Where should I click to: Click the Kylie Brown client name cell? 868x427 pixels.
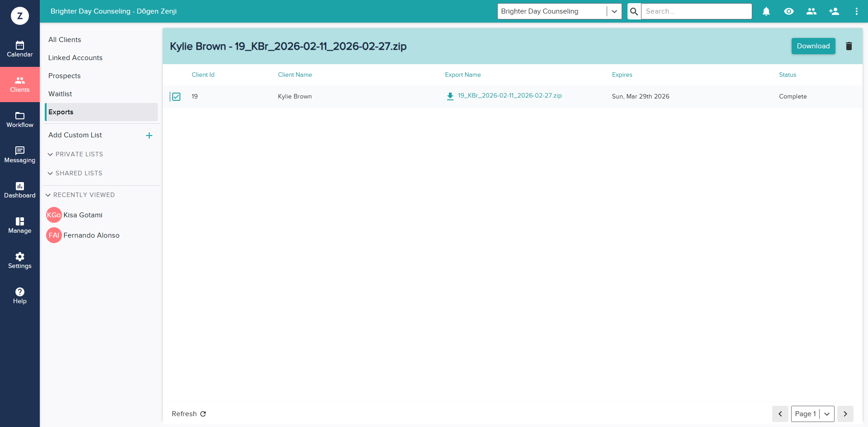tap(295, 97)
